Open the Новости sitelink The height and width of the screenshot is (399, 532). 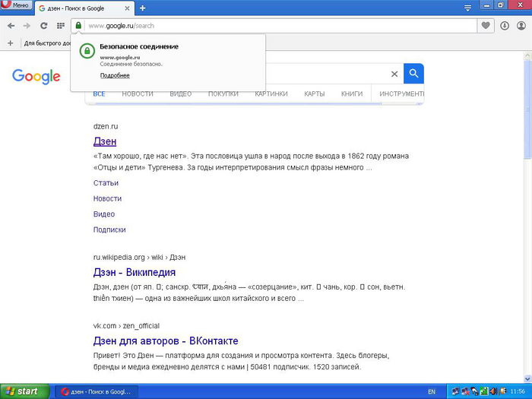107,198
